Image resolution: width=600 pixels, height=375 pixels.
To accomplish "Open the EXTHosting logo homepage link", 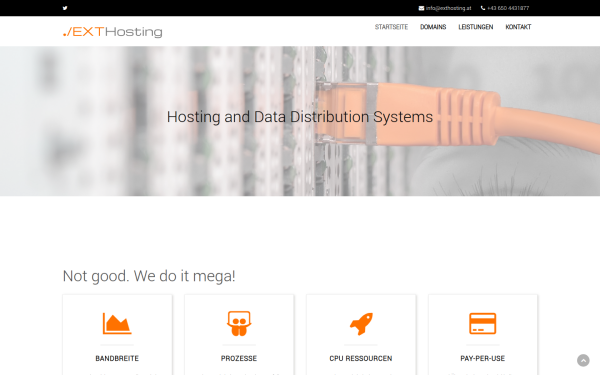I will pos(113,32).
